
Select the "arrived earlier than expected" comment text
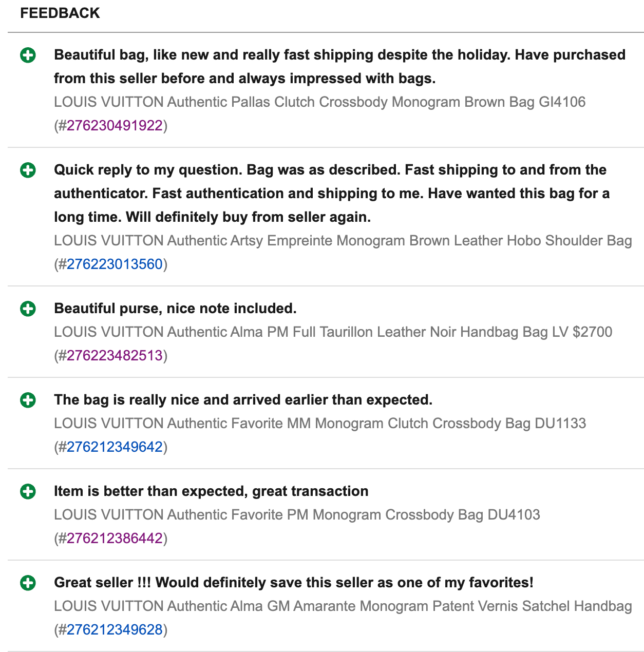[x=243, y=400]
